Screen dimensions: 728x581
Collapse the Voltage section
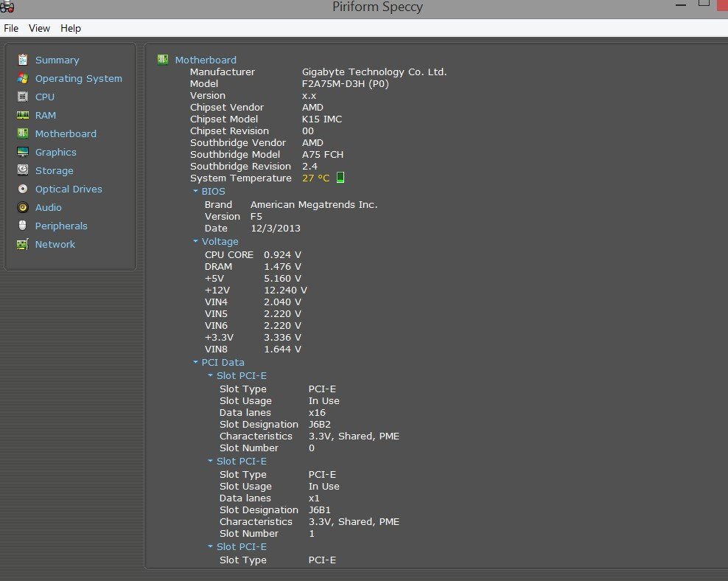pyautogui.click(x=195, y=242)
